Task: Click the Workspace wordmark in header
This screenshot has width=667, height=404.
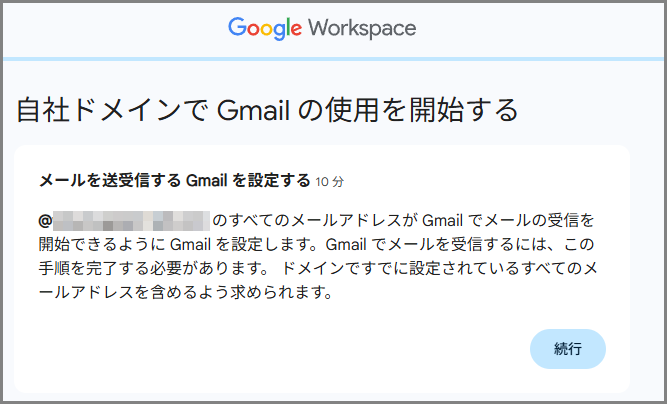Action: click(362, 28)
